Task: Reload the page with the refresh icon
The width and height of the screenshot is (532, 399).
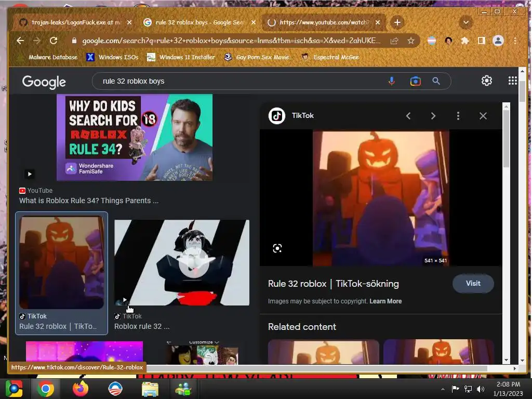Action: [x=54, y=41]
